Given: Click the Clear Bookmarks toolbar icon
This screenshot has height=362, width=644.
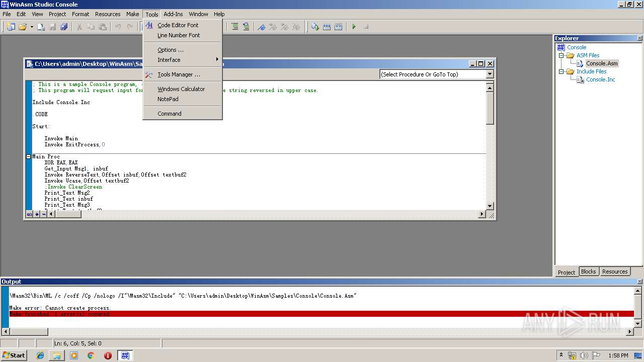Looking at the screenshot, I should 296,27.
